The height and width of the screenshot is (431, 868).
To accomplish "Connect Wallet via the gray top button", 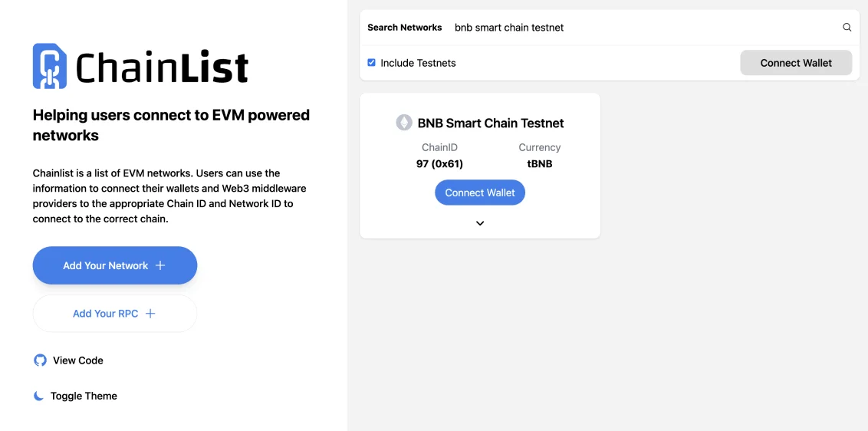I will click(796, 63).
